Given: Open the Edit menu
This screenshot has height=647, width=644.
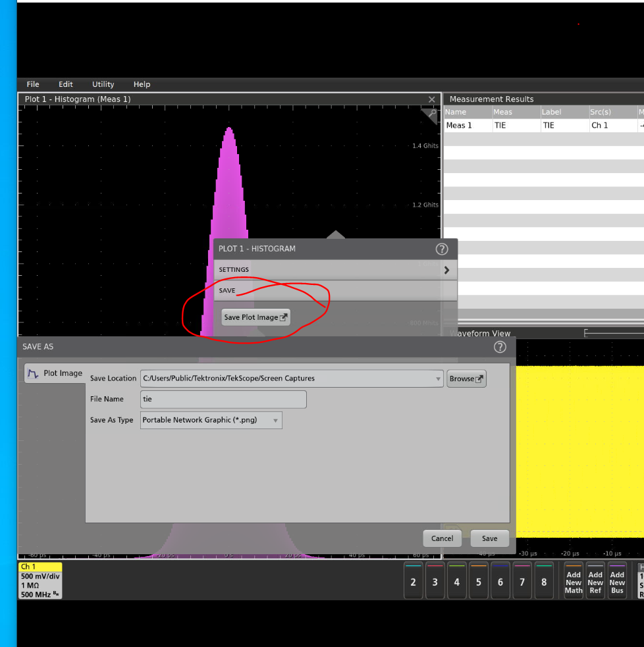Looking at the screenshot, I should [66, 84].
